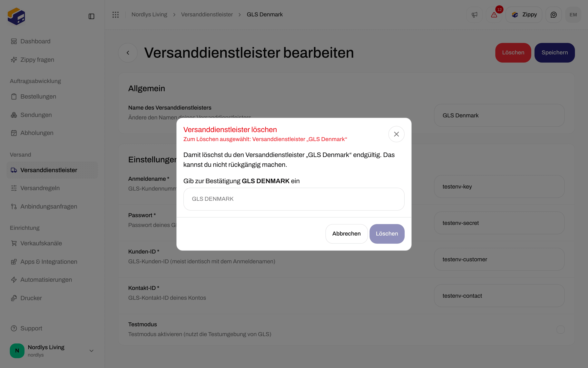Open Versandregeln in sidebar
This screenshot has width=588, height=368.
point(52,188)
